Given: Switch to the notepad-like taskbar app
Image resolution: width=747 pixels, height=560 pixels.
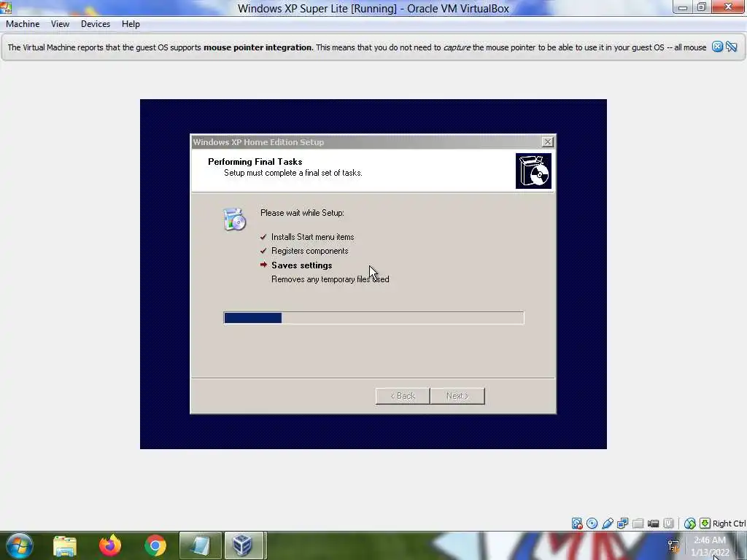Looking at the screenshot, I should (200, 545).
